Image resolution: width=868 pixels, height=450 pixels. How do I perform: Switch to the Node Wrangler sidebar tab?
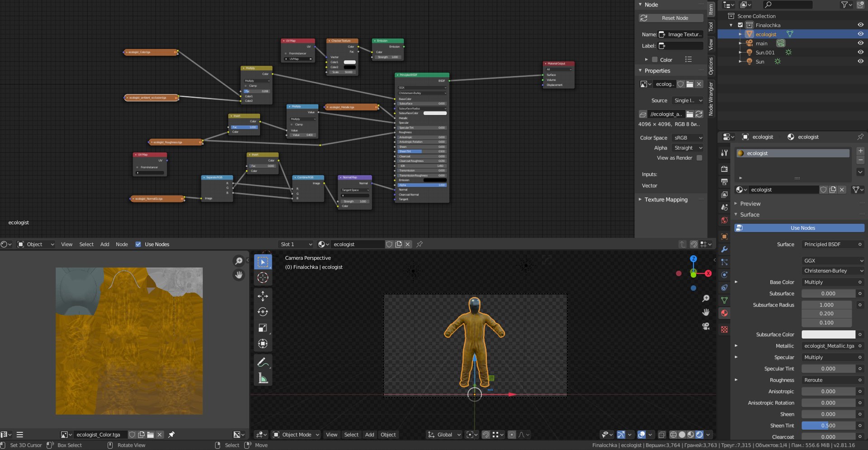pyautogui.click(x=711, y=99)
